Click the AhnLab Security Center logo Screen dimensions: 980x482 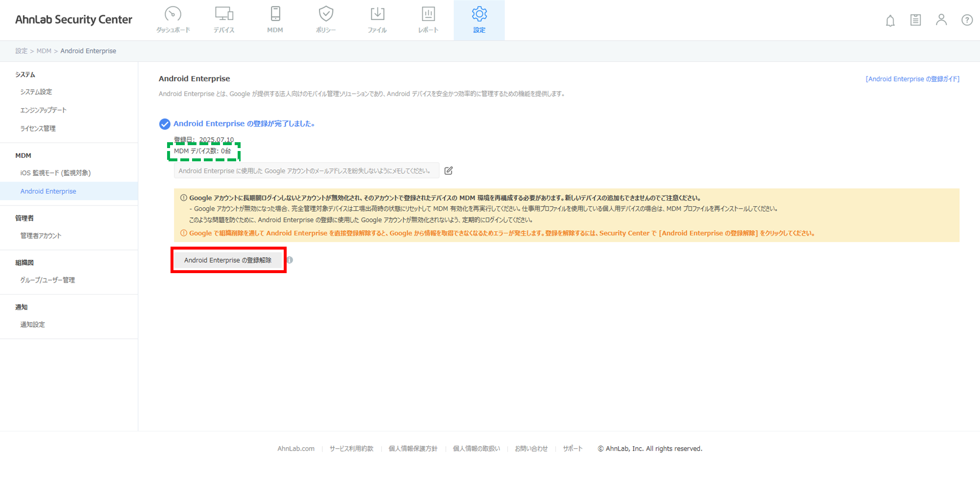point(73,20)
